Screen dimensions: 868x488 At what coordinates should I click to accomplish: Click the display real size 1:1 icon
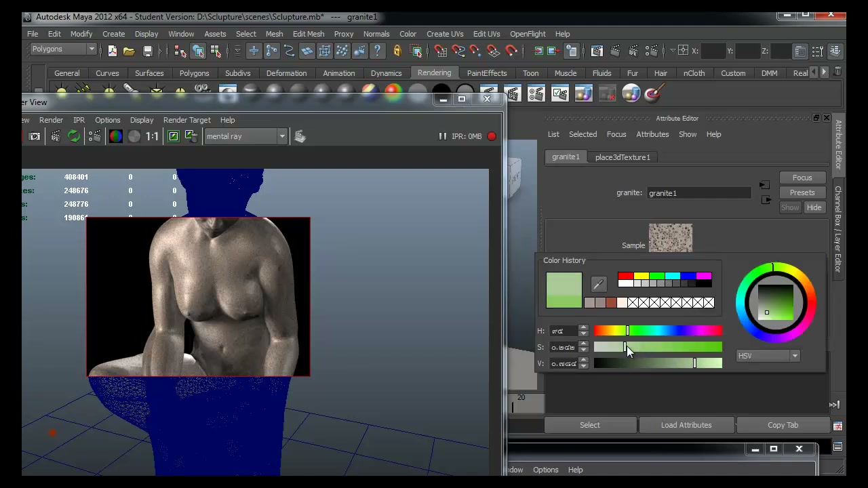[x=152, y=136]
